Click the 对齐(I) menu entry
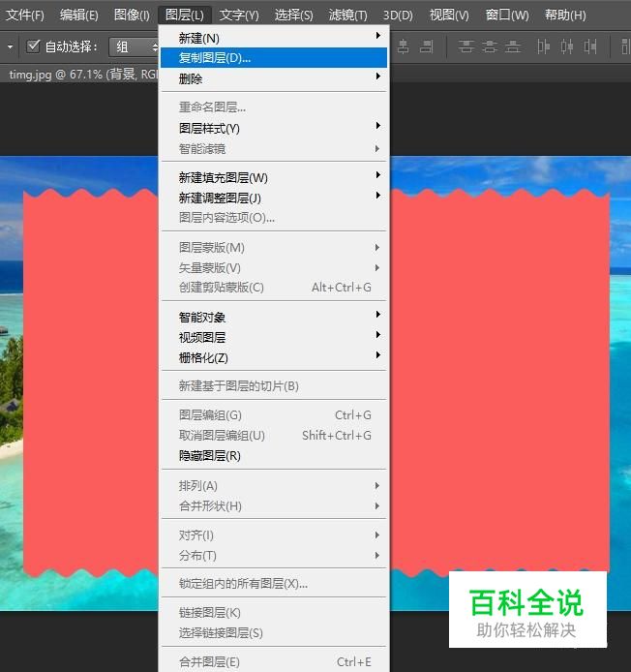This screenshot has width=631, height=672. 274,535
